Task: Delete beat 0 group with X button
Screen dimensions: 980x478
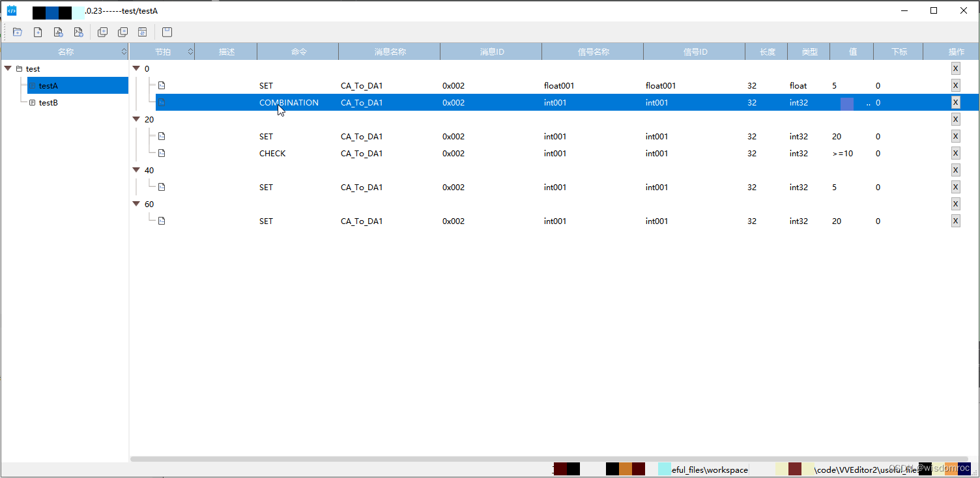Action: [956, 68]
